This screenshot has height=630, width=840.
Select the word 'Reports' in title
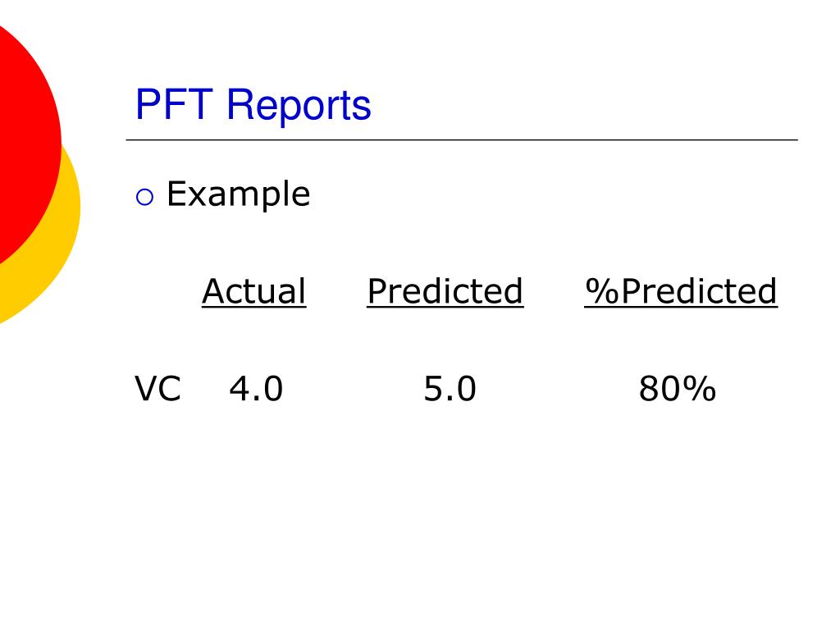pos(299,106)
